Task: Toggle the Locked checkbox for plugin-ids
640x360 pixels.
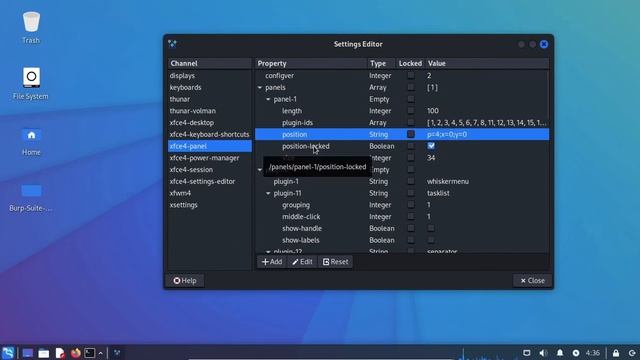Action: [411, 122]
